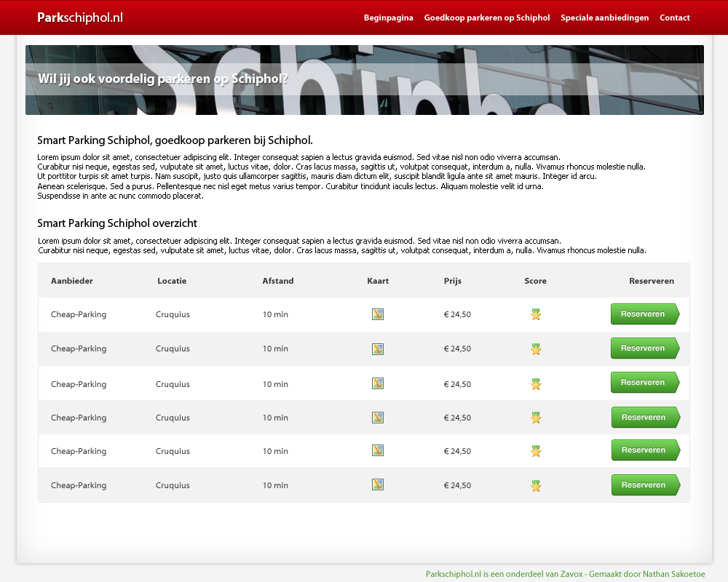Image resolution: width=728 pixels, height=582 pixels.
Task: Open the Contact page from the navigation
Action: click(675, 17)
